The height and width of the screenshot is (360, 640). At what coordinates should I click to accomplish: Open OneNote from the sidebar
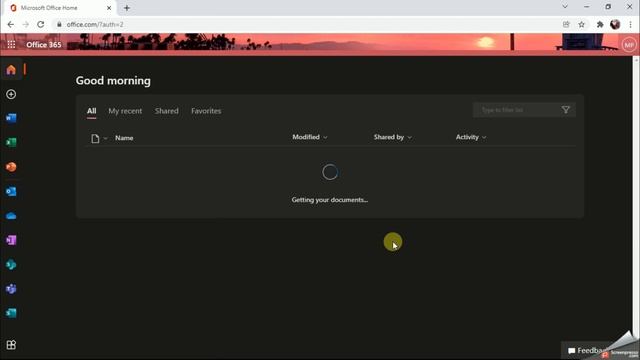(11, 240)
